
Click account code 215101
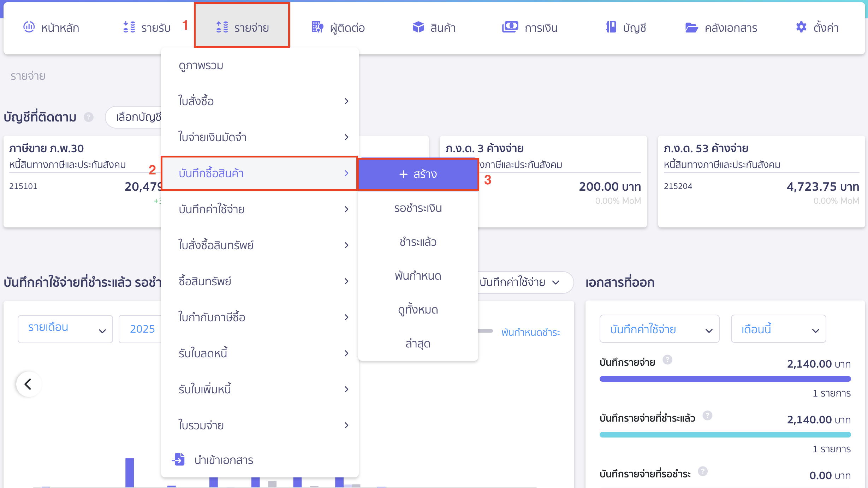(23, 186)
